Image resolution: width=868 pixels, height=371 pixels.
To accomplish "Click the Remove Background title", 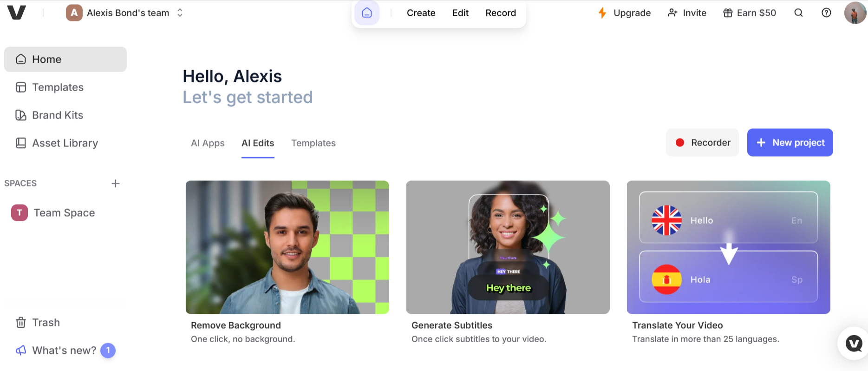I will pos(236,325).
